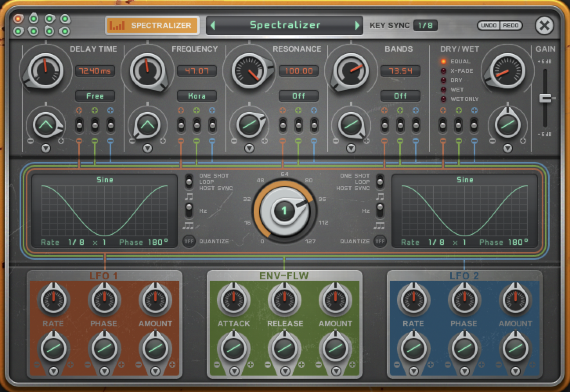Viewport: 570px width, 392px height.
Task: Toggle right LFO One Shot/Loop/Host Sync switch
Action: (380, 182)
